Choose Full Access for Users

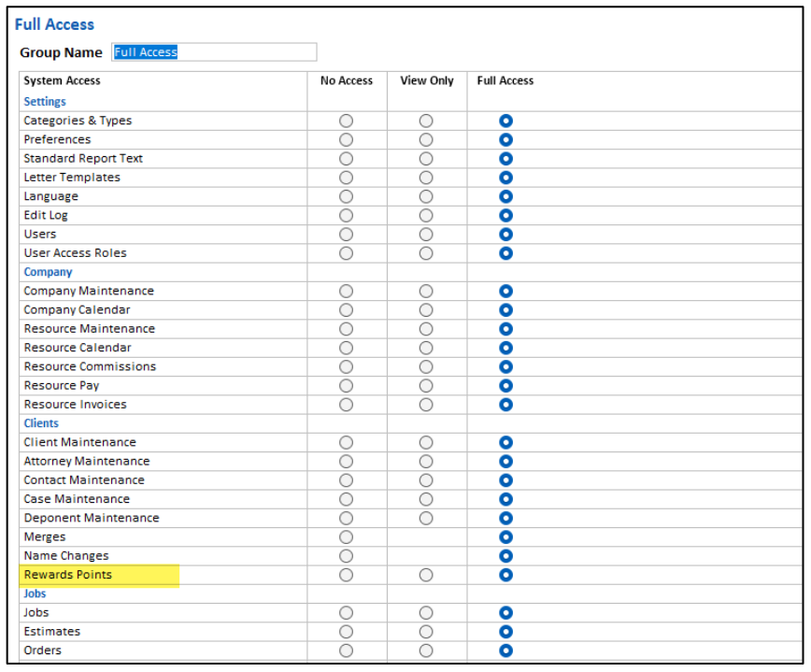tap(505, 235)
